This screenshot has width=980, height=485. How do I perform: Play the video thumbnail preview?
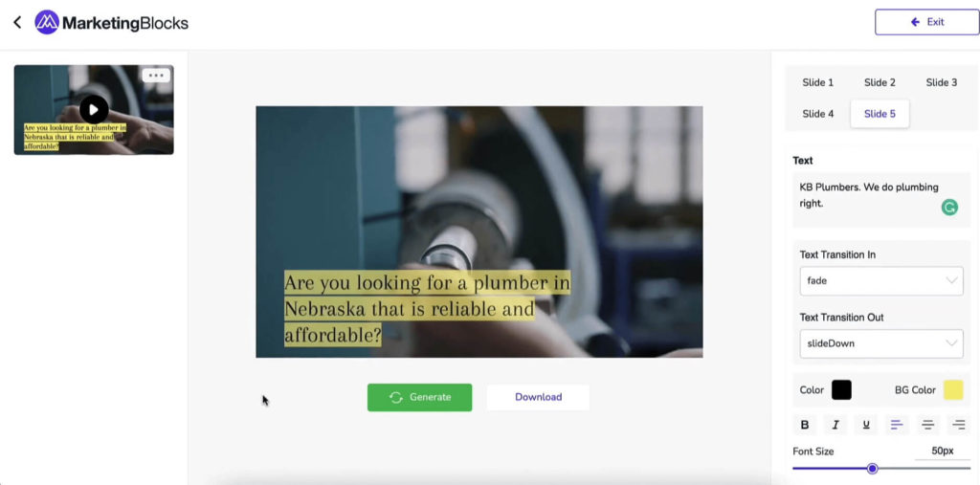pyautogui.click(x=94, y=110)
